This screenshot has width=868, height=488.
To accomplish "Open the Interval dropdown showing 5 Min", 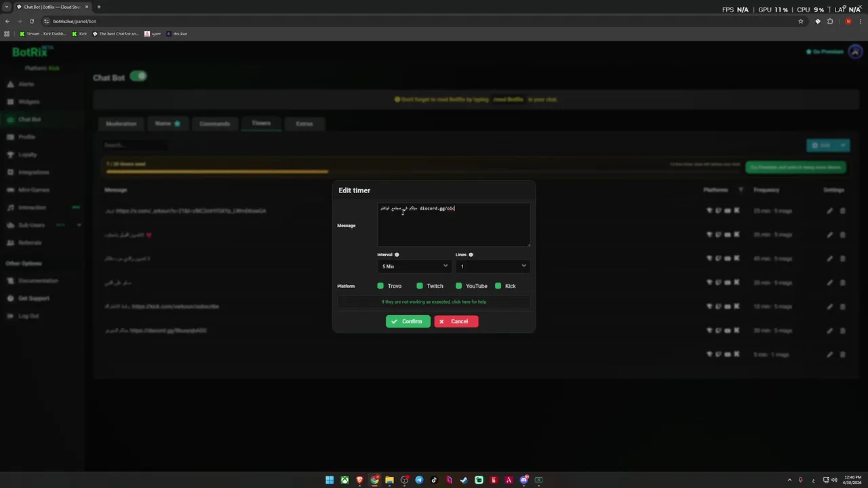I will pos(414,266).
